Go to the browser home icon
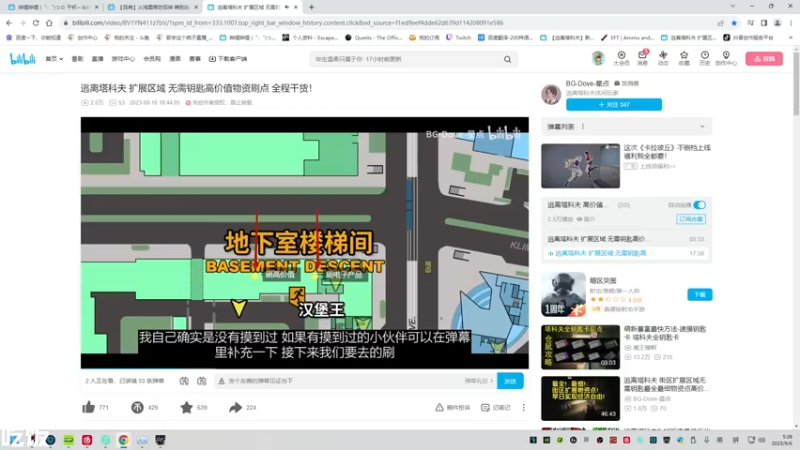 pyautogui.click(x=49, y=23)
